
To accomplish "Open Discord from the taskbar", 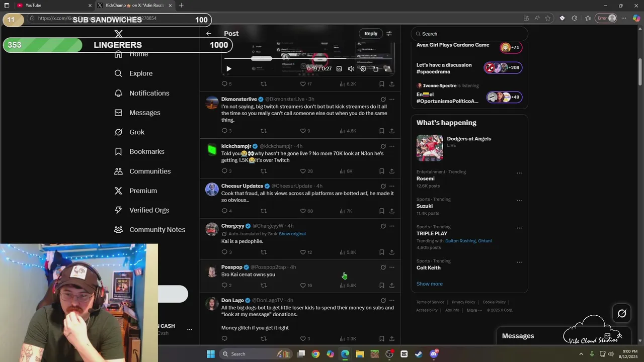I will click(x=434, y=354).
